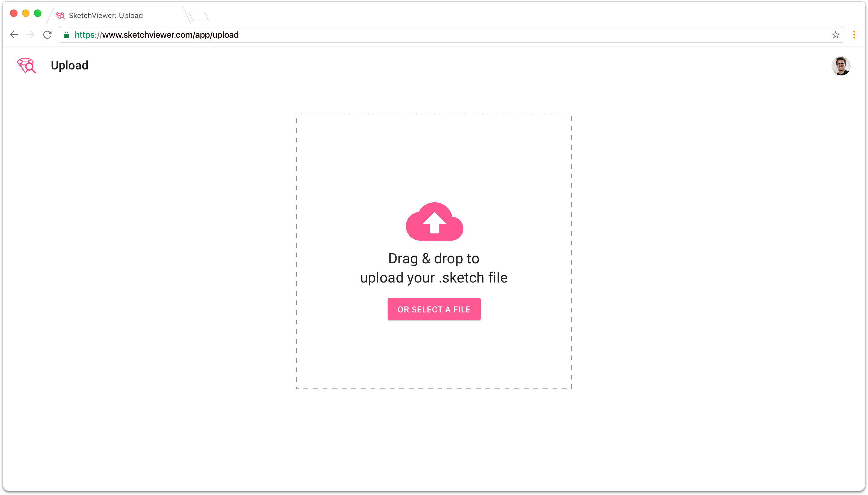
Task: Click the tab's SketchViewer favicon
Action: [60, 16]
